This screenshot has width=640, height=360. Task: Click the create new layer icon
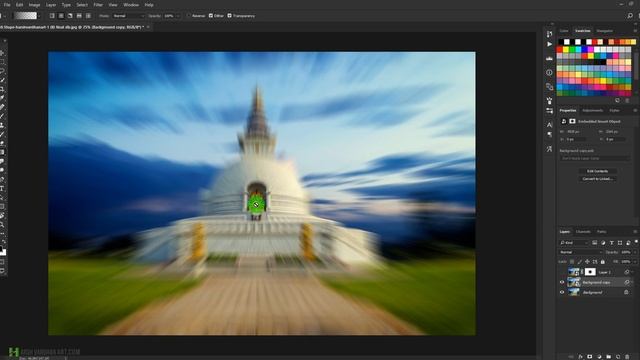[618, 357]
